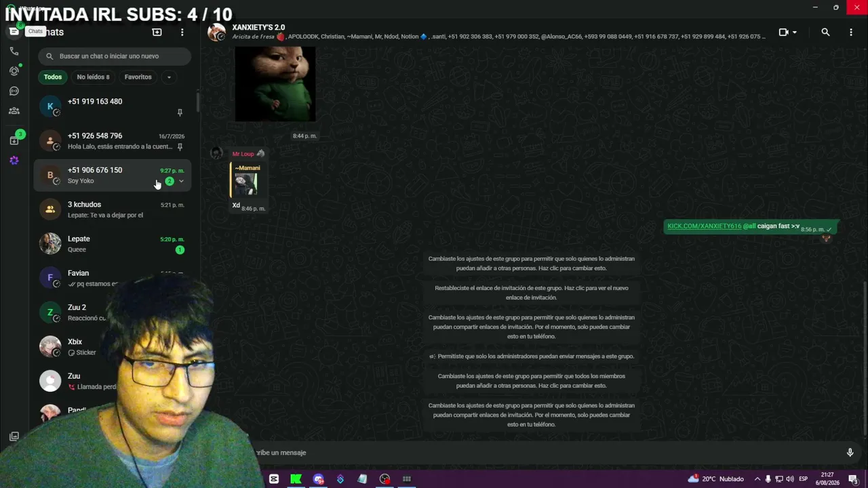This screenshot has height=488, width=868.
Task: Click the pin icon on +51 919 163 480
Action: [180, 113]
